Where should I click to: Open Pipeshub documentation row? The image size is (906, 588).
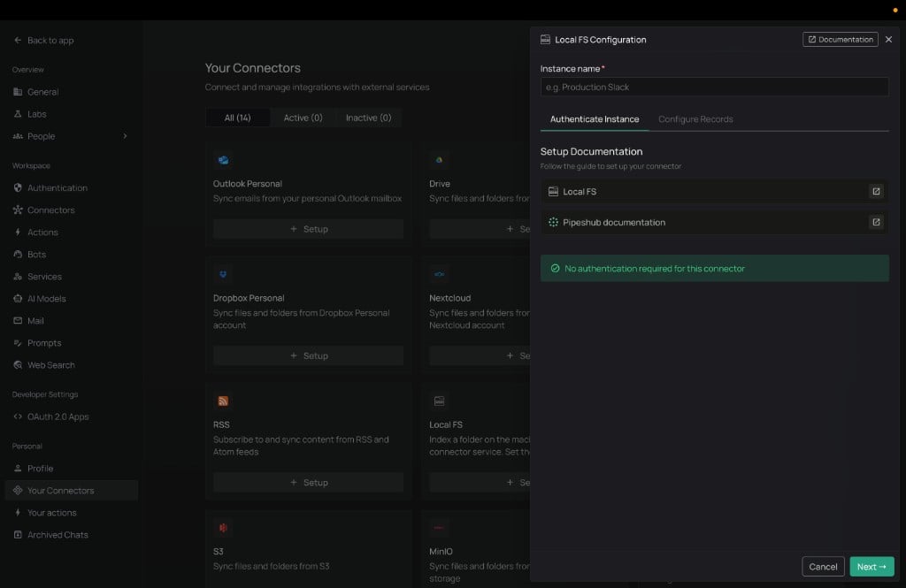tap(714, 222)
